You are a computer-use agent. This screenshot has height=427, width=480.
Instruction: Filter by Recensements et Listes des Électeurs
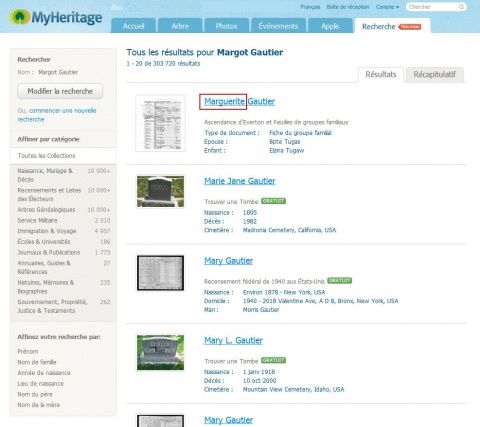(64, 194)
